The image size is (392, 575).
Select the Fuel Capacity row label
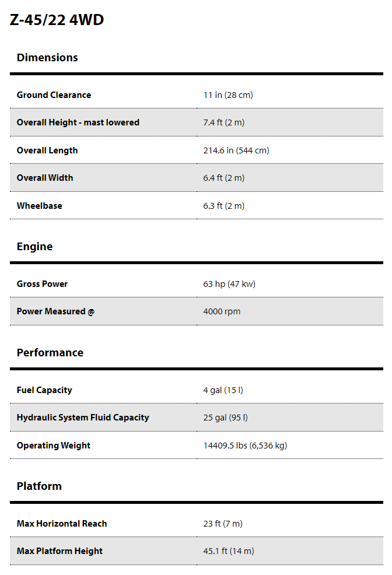tap(44, 390)
